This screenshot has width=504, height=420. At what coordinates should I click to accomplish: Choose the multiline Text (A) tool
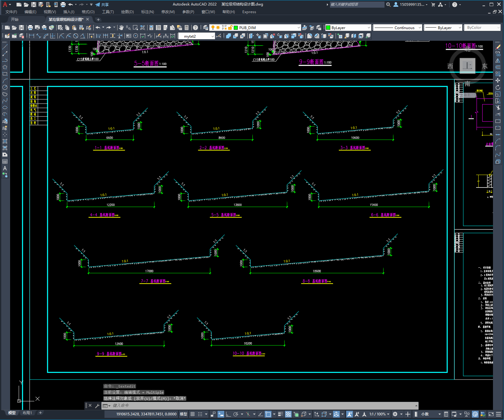(5, 168)
